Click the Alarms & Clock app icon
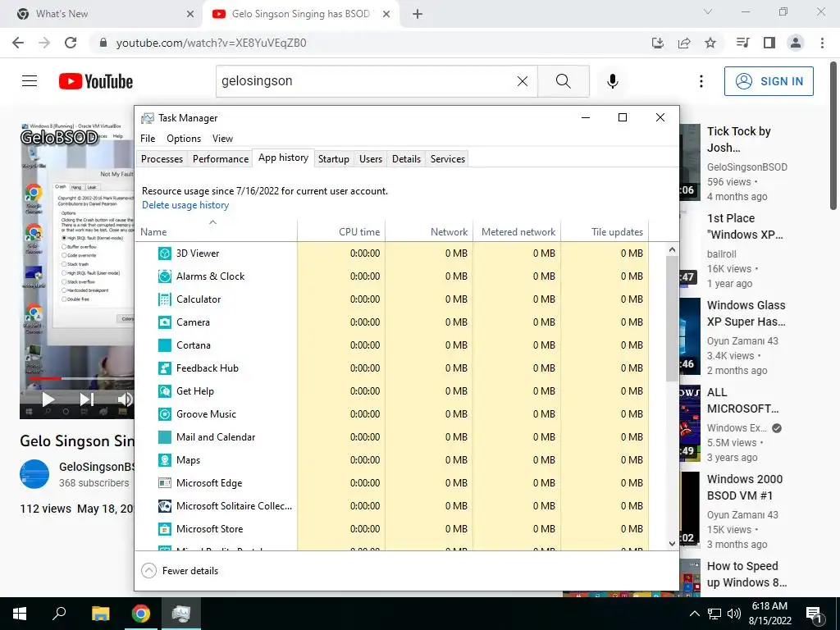Viewport: 840px width, 630px height. coord(164,276)
